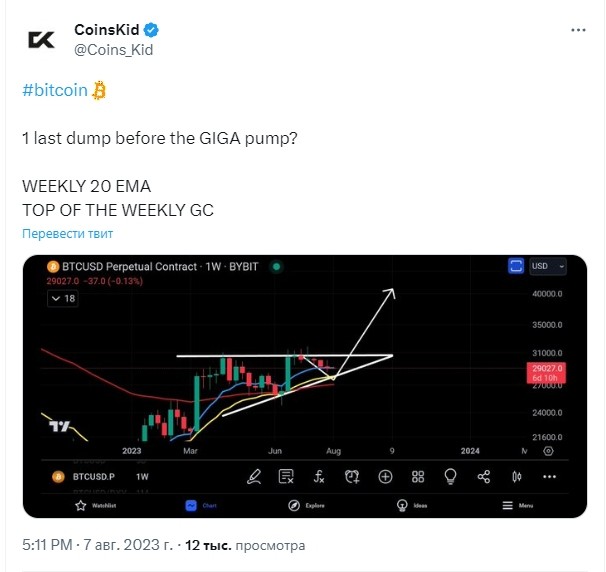The height and width of the screenshot is (572, 606).
Task: Expand the USD currency dropdown
Action: point(548,266)
